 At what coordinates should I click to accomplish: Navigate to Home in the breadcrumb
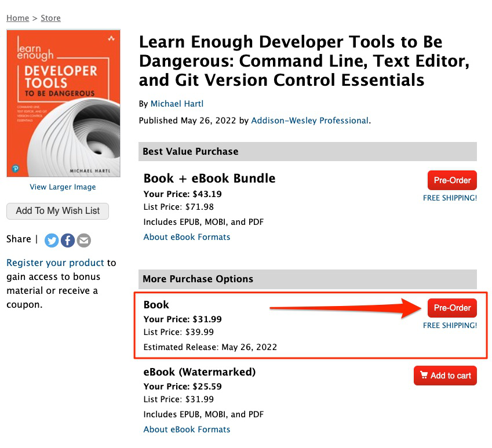pos(17,18)
